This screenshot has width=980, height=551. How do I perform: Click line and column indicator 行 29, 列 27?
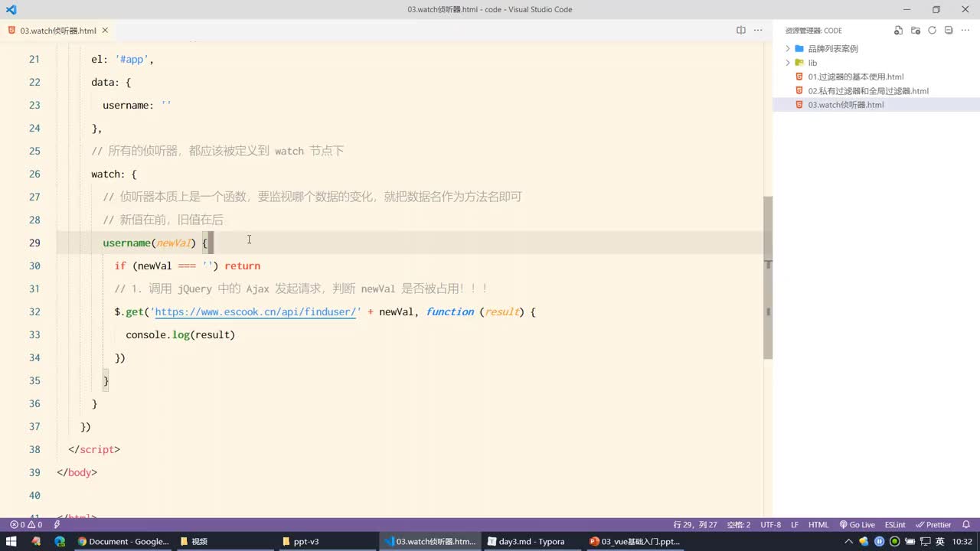[x=695, y=525]
